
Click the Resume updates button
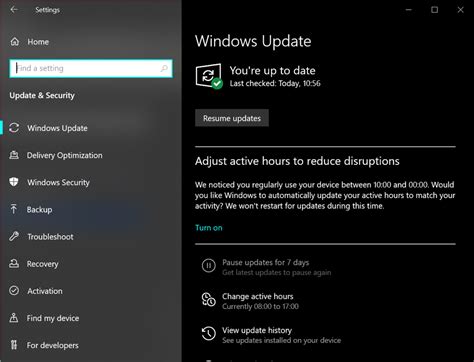point(232,118)
